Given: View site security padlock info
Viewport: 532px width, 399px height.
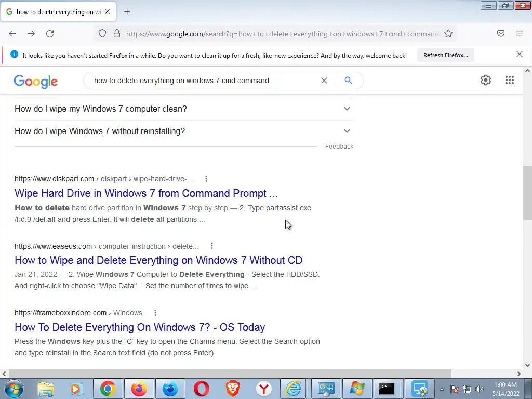Looking at the screenshot, I should click(x=117, y=34).
